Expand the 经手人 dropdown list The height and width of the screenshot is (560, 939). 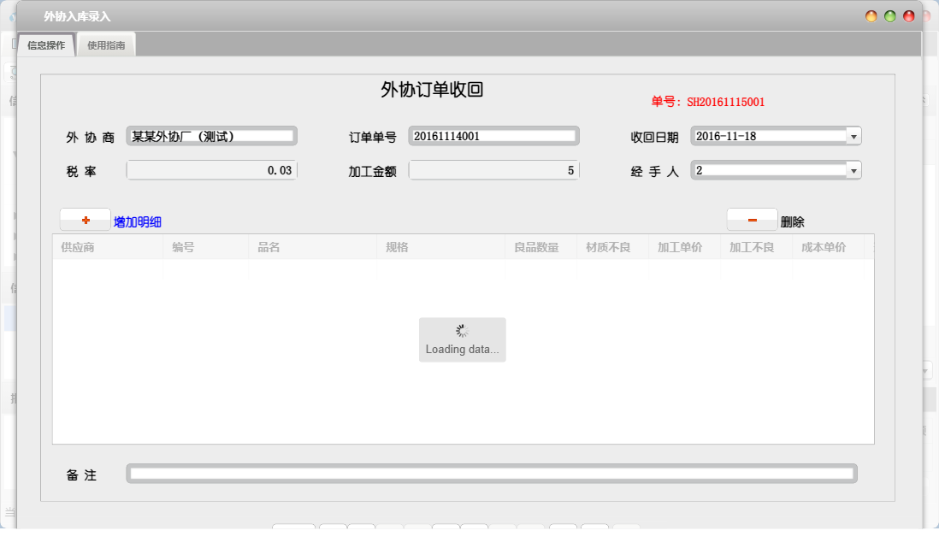pyautogui.click(x=852, y=169)
